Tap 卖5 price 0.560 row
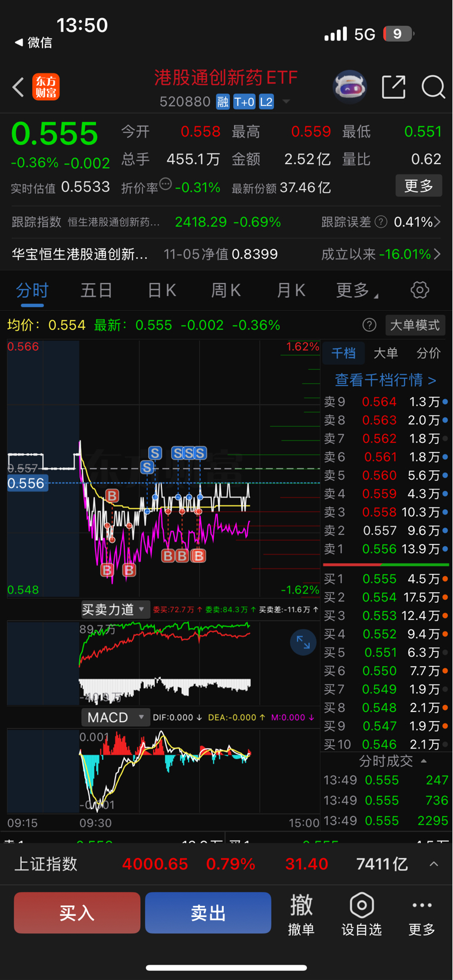This screenshot has height=980, width=453. (386, 476)
